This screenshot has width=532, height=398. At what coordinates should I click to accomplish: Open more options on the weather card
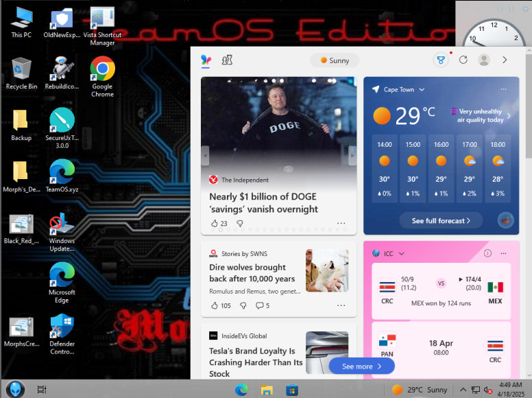pos(503,89)
